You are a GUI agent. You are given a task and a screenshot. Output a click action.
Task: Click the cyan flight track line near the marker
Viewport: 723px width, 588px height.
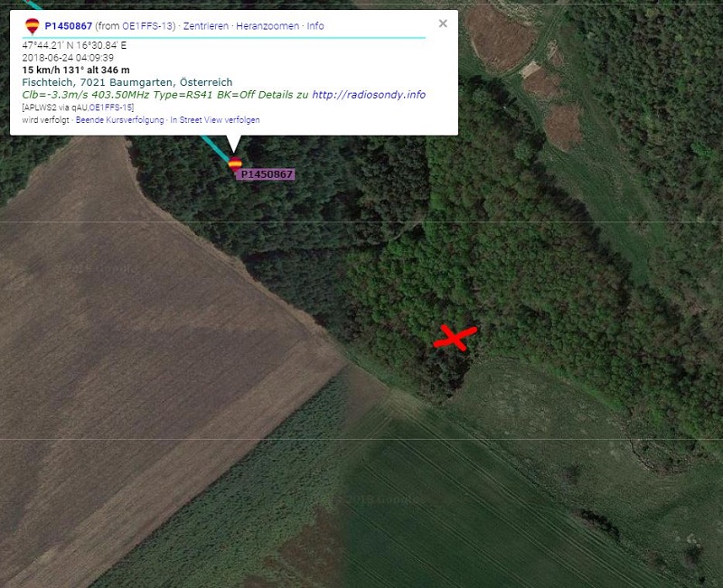click(x=214, y=148)
